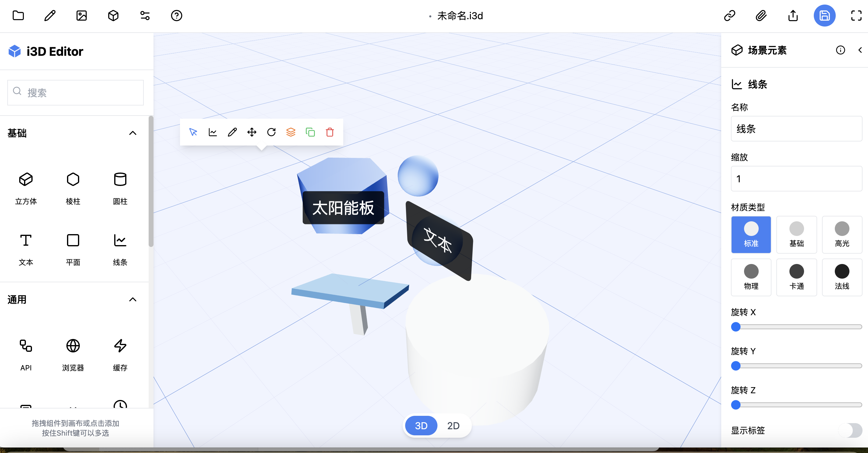Collapse the 通用 component section
The width and height of the screenshot is (868, 453).
coord(133,300)
